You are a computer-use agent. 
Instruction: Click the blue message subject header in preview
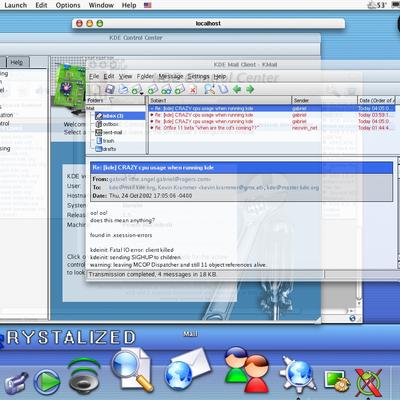point(242,168)
